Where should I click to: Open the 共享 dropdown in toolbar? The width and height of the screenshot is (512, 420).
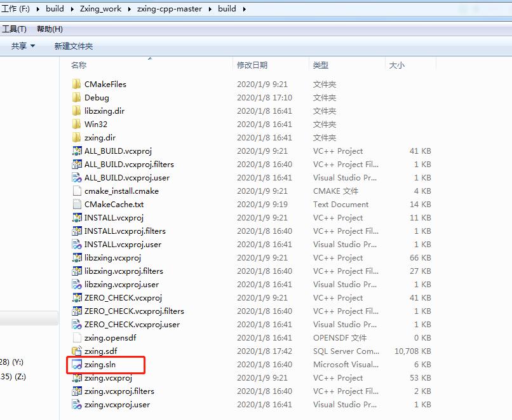[23, 46]
